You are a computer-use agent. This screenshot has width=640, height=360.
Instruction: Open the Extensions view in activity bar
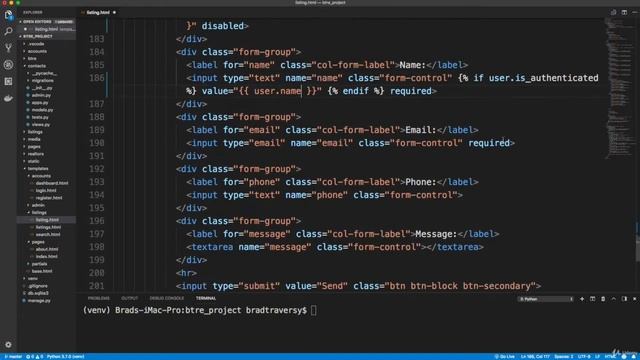pos(8,81)
